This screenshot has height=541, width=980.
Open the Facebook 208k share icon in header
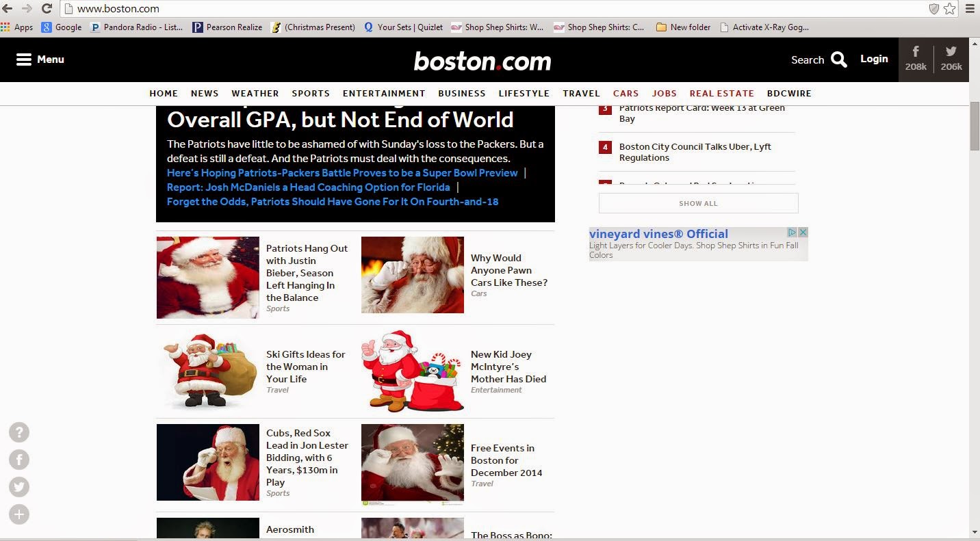[916, 59]
